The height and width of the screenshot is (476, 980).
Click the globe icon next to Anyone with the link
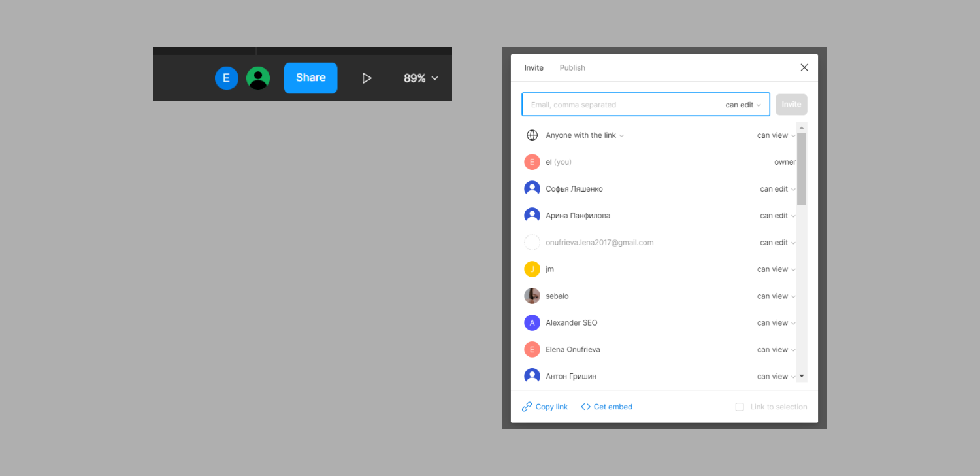pyautogui.click(x=532, y=135)
